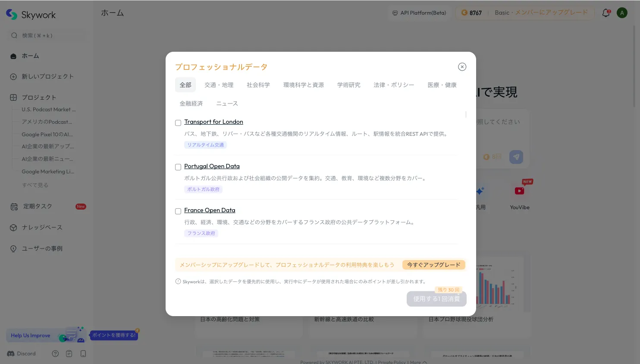Open the user avatar menu
Viewport: 640px width, 364px height.
coord(622,13)
